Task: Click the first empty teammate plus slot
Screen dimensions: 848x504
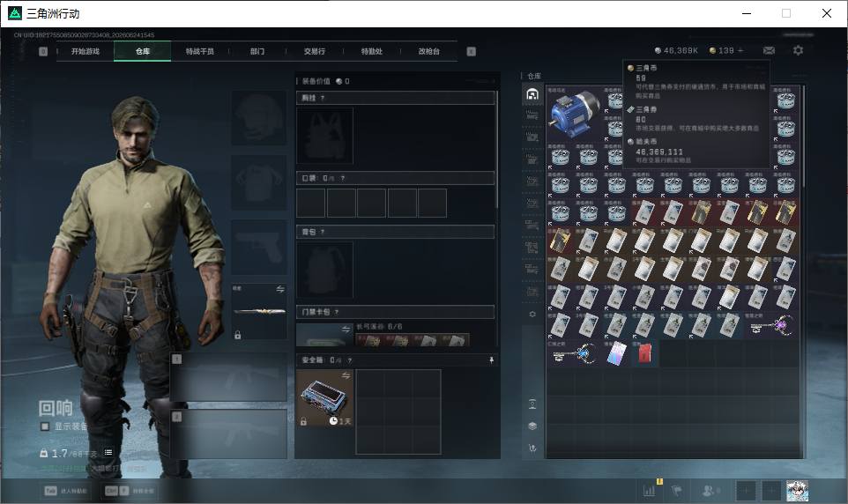Action: tap(745, 491)
